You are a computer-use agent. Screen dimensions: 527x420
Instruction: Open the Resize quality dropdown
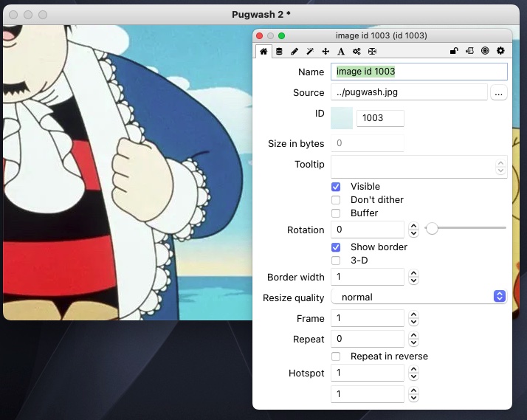[418, 297]
